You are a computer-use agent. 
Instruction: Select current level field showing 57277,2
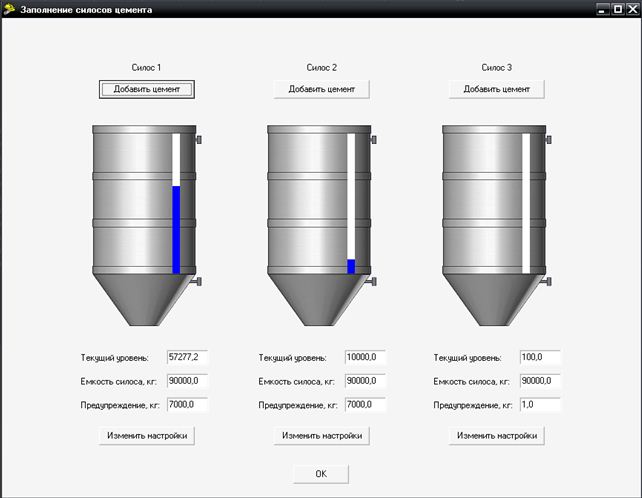pyautogui.click(x=188, y=357)
